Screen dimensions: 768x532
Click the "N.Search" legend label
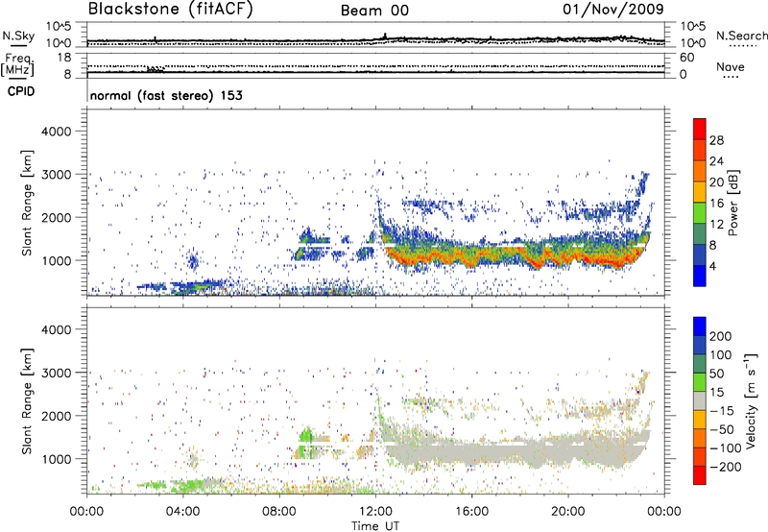click(742, 36)
